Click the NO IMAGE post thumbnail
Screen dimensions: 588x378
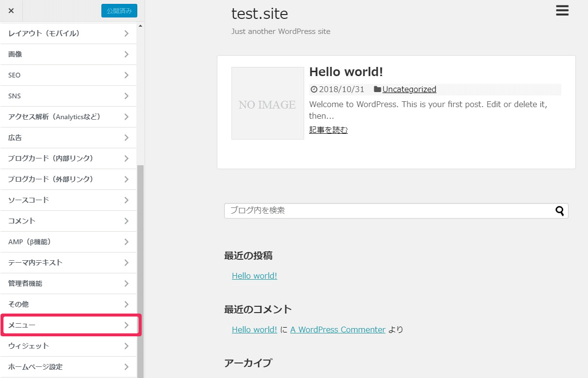[267, 103]
